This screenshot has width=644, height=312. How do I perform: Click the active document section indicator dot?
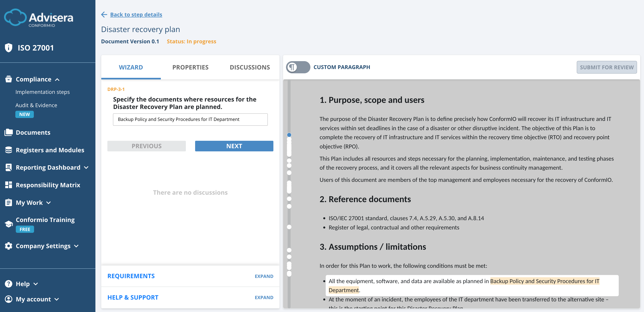(x=289, y=135)
